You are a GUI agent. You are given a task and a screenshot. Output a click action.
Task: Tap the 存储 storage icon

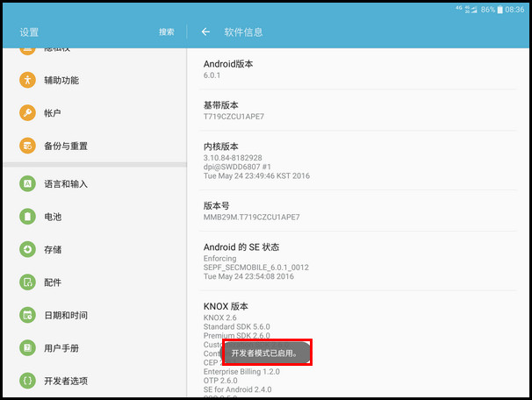[x=27, y=249]
